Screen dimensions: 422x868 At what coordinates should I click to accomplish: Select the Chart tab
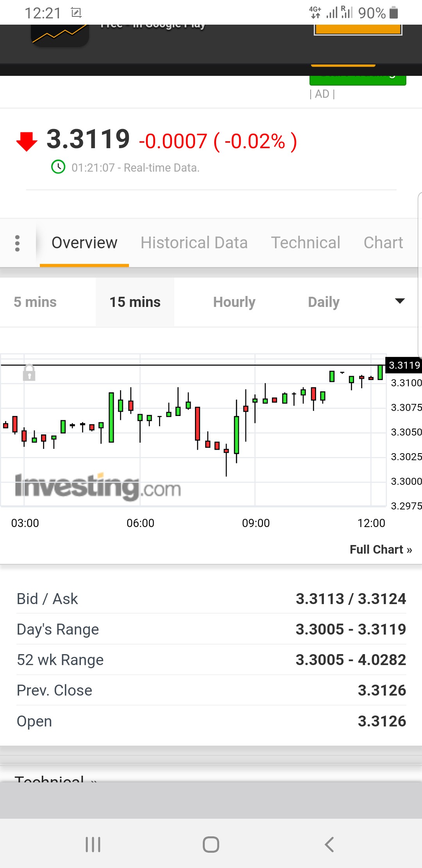[x=383, y=243]
